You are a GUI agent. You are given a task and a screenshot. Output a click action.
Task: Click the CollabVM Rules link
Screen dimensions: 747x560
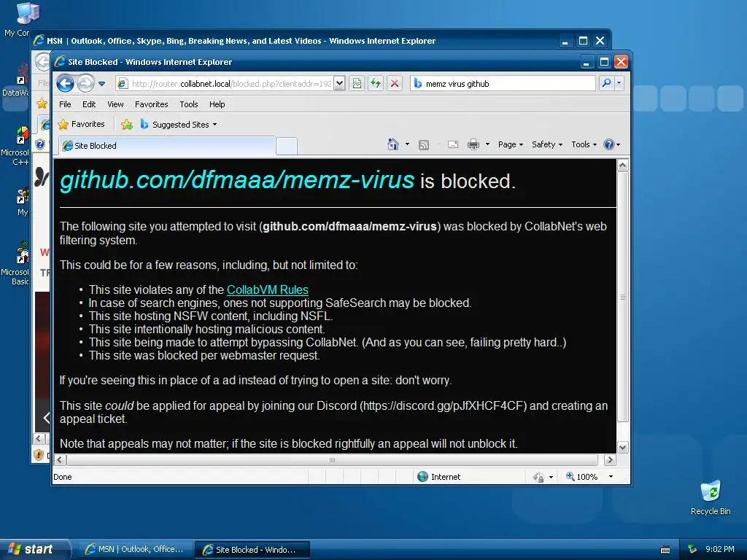pyautogui.click(x=267, y=289)
